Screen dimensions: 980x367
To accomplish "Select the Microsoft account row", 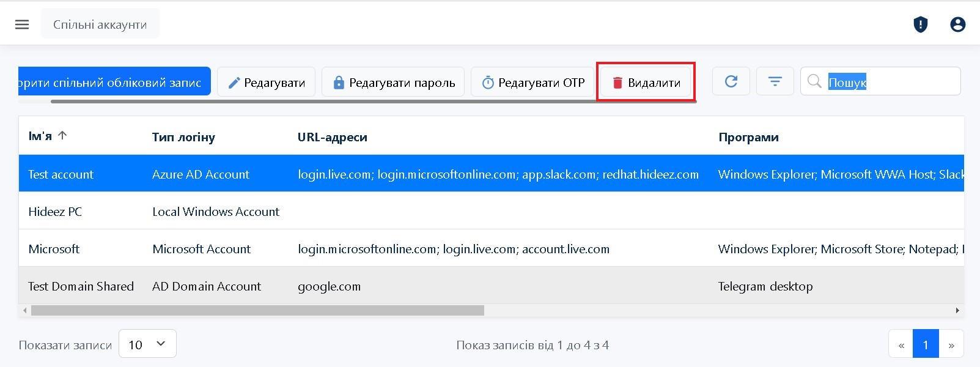I will point(54,249).
